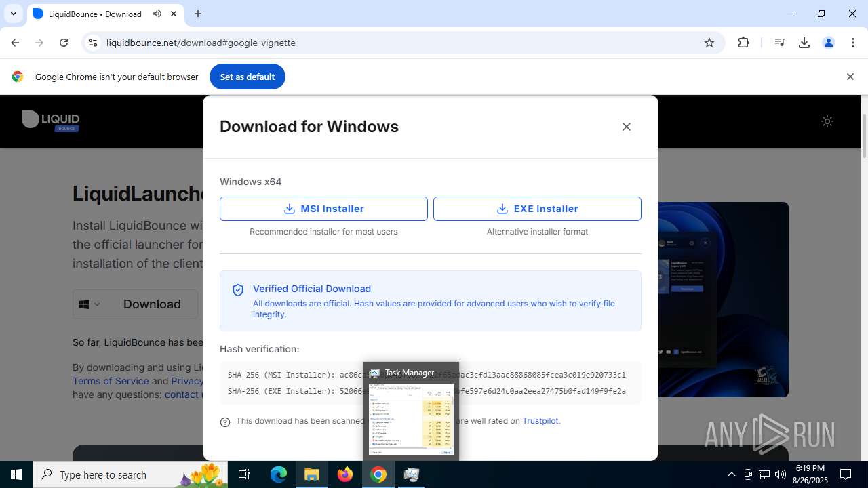Viewport: 868px width, 488px height.
Task: Open media controls in toolbar
Action: tap(780, 43)
